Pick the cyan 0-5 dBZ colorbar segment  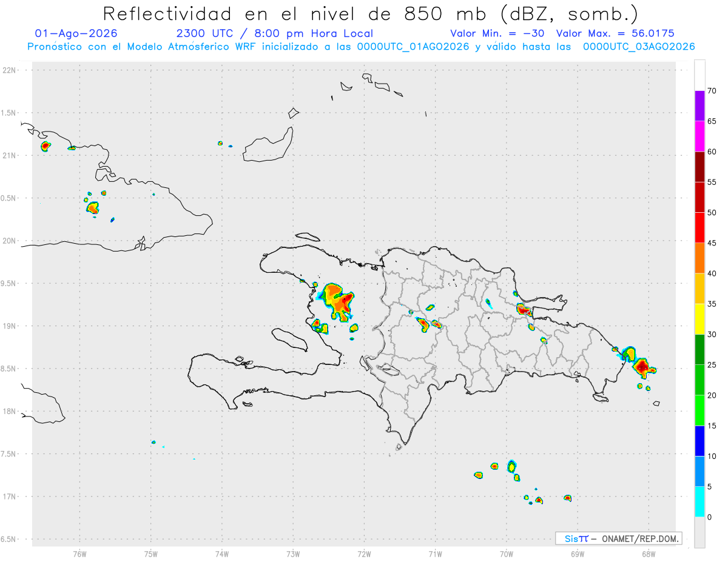tap(699, 502)
